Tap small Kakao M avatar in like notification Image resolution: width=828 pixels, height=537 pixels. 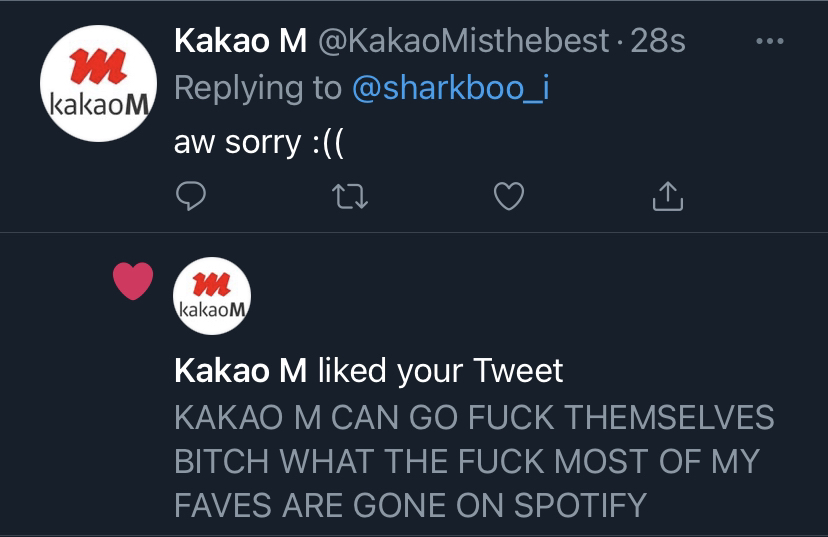click(x=212, y=296)
